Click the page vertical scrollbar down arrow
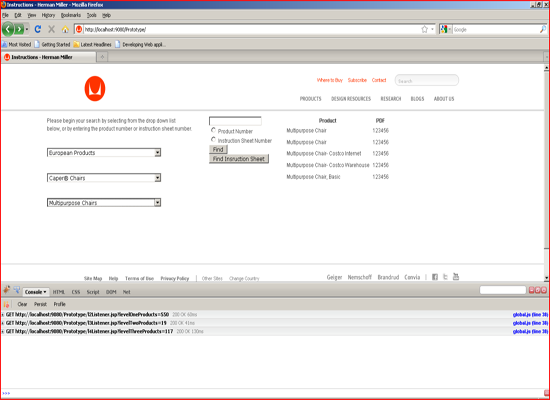The width and height of the screenshot is (550, 400). (x=546, y=278)
